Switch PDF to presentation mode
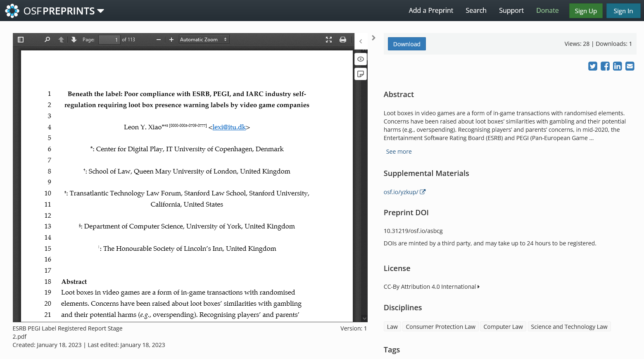 click(x=329, y=40)
